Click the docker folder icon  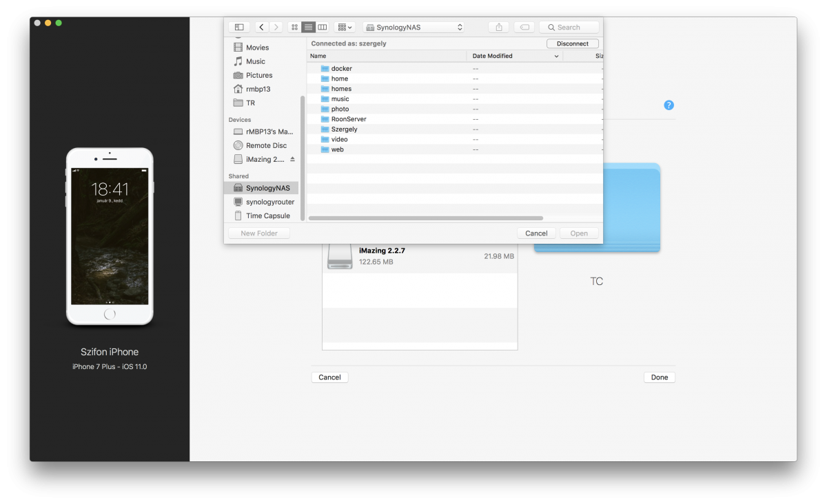(x=325, y=68)
